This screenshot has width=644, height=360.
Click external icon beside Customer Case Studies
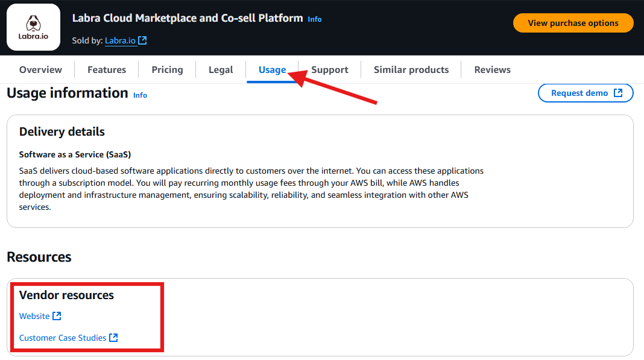113,338
